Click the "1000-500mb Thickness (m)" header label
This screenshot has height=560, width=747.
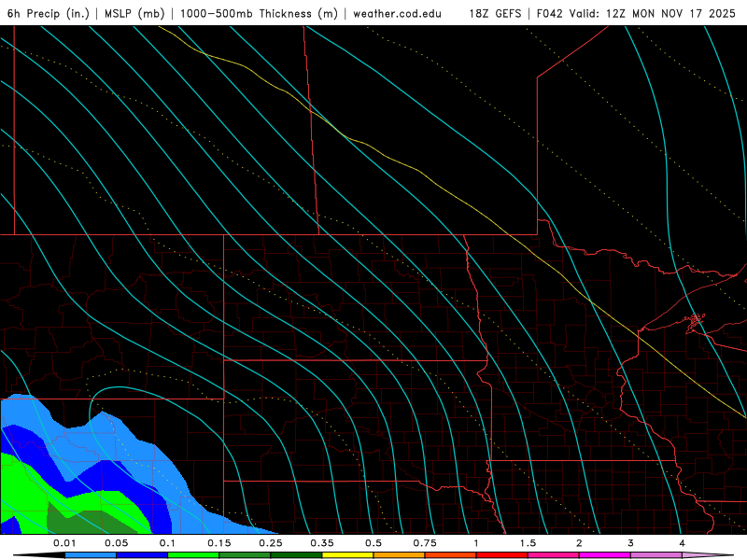point(259,13)
